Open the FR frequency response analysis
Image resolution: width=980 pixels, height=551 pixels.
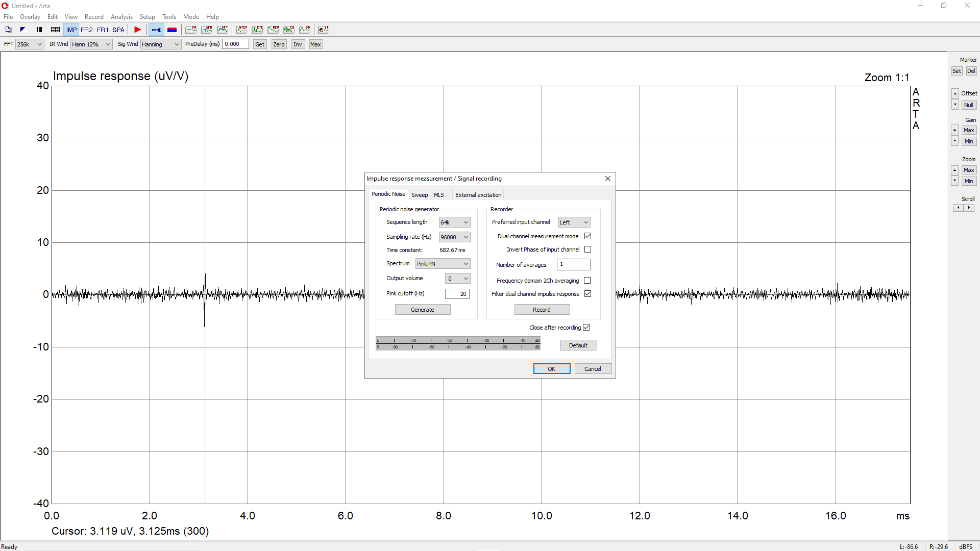(x=191, y=30)
